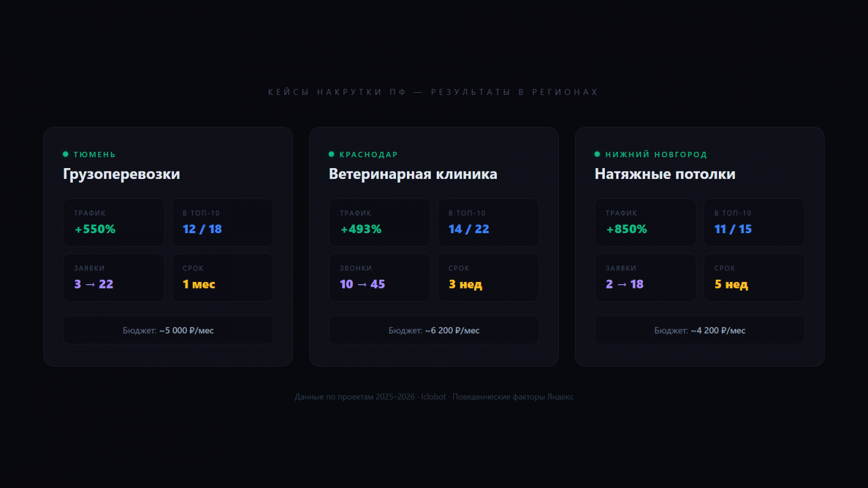Click the green dot beside Краснодар
The image size is (868, 488).
pos(331,155)
